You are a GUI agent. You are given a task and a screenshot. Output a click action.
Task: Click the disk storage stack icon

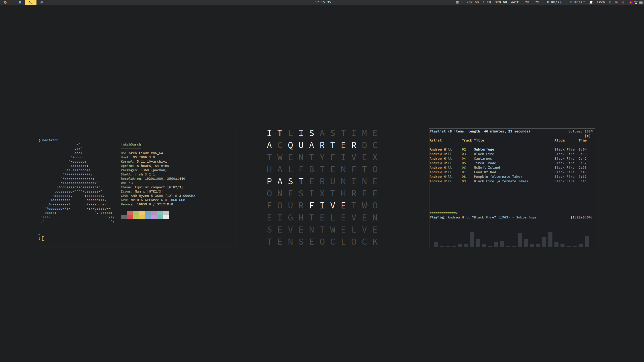pos(457,2)
